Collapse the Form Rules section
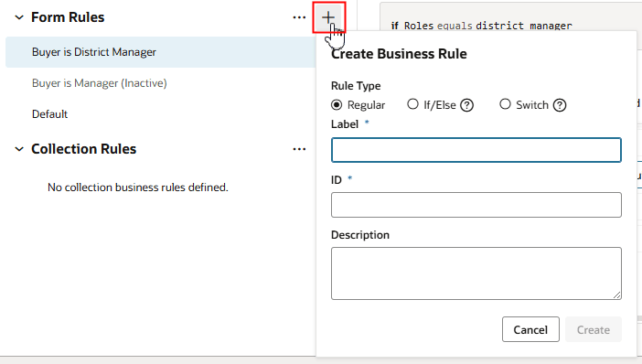The width and height of the screenshot is (642, 364). pos(19,17)
